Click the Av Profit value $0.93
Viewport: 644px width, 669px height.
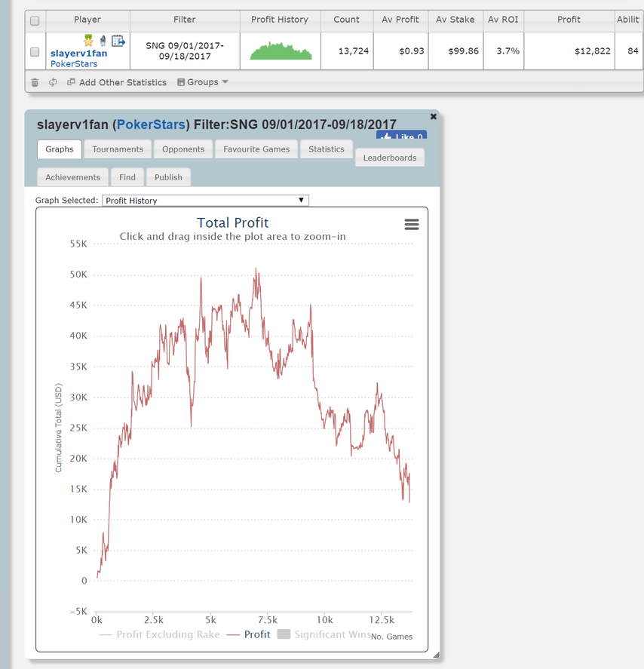pos(412,51)
